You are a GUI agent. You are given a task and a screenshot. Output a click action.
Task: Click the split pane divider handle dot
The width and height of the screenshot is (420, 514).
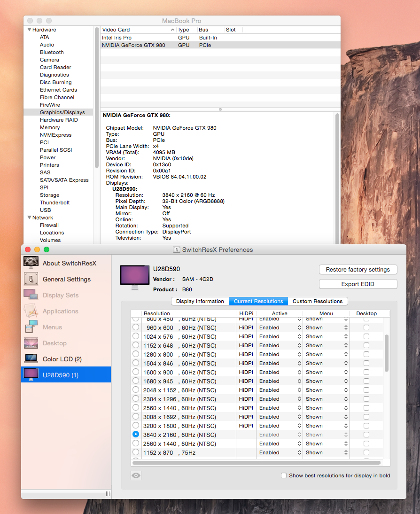pos(220,109)
